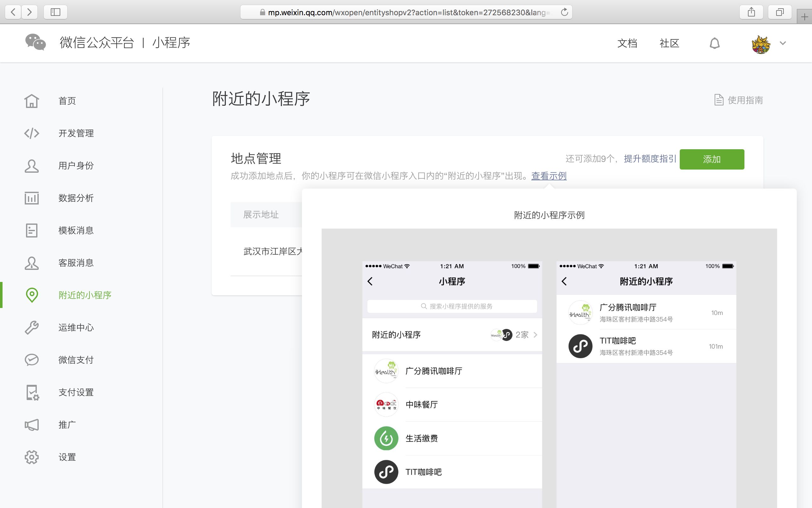This screenshot has width=812, height=508.
Task: Click the user avatar in the header
Action: [761, 44]
